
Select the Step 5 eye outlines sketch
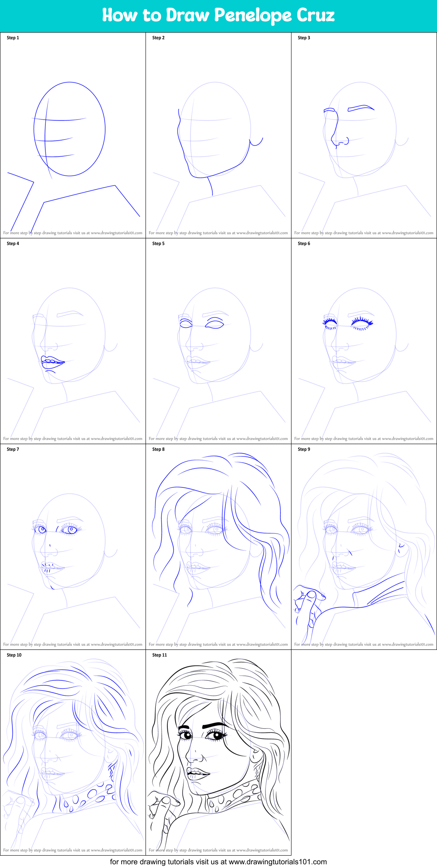click(x=218, y=342)
